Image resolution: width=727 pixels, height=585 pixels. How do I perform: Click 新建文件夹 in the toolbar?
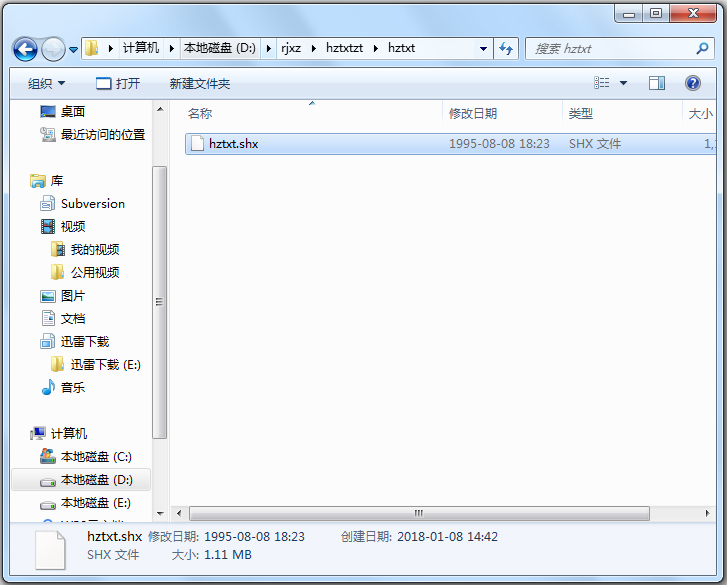pyautogui.click(x=200, y=84)
